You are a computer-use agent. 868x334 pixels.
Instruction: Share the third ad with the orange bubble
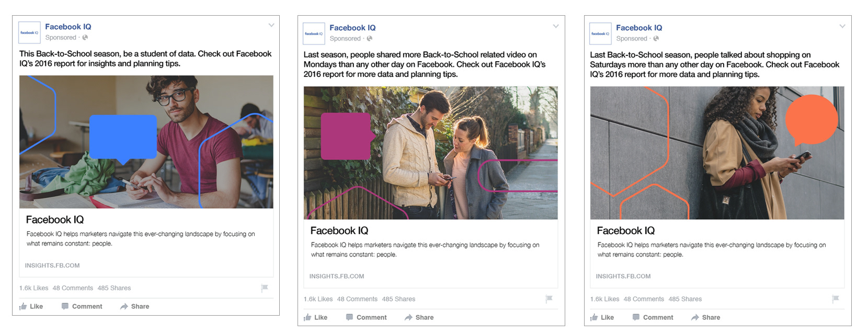pos(705,317)
